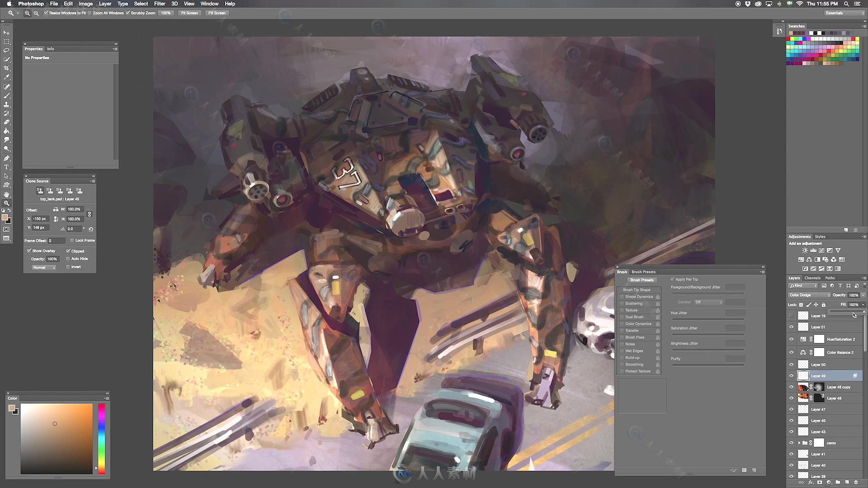Select the Type tool

click(6, 167)
